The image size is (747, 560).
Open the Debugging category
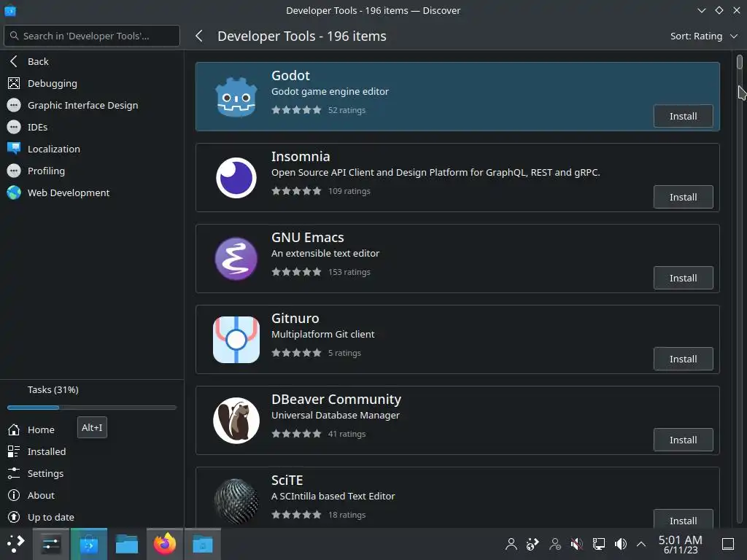click(x=52, y=83)
